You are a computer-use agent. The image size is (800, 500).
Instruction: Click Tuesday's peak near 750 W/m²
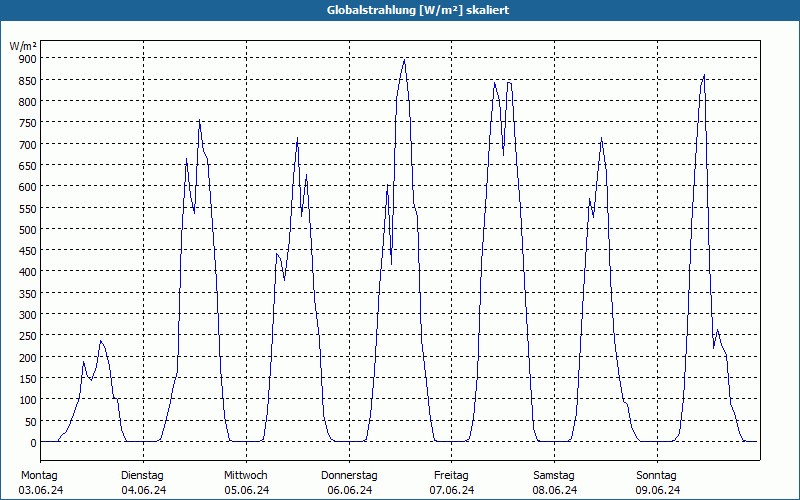coord(199,120)
